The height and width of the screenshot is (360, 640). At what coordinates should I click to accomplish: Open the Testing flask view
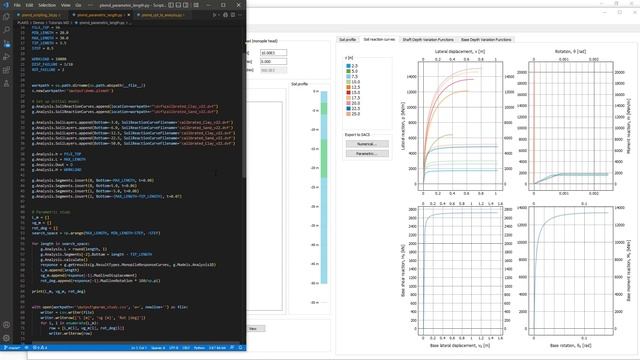6,84
